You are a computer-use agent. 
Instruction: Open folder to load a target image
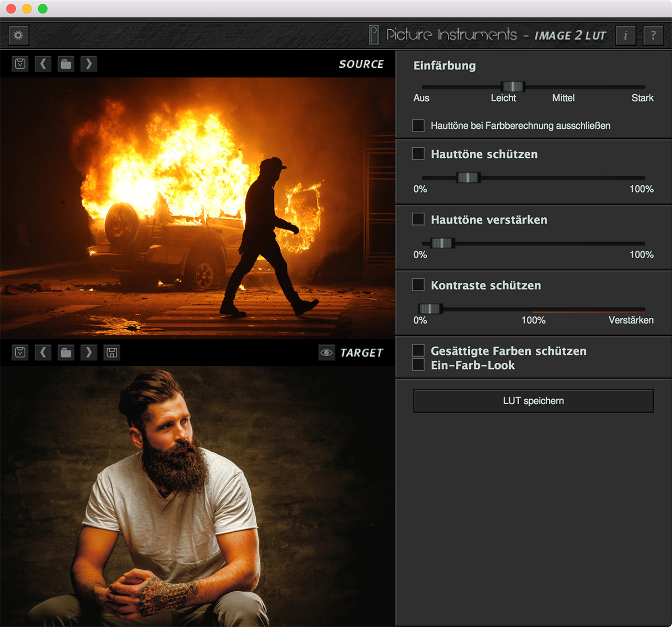pos(66,353)
